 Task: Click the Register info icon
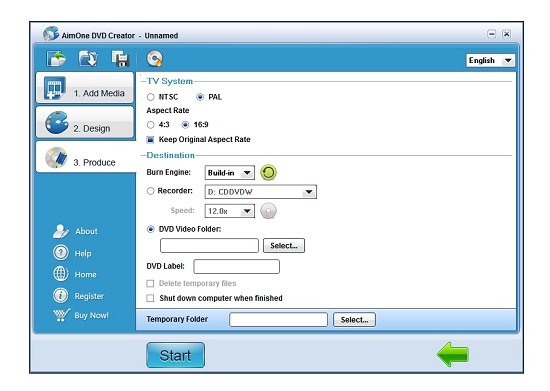coord(61,296)
